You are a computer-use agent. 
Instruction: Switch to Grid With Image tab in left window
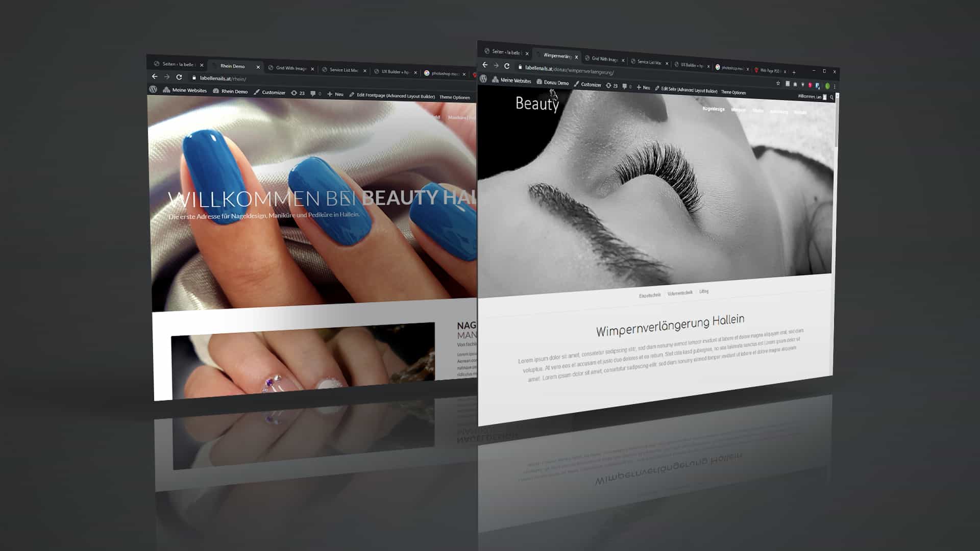pyautogui.click(x=291, y=68)
